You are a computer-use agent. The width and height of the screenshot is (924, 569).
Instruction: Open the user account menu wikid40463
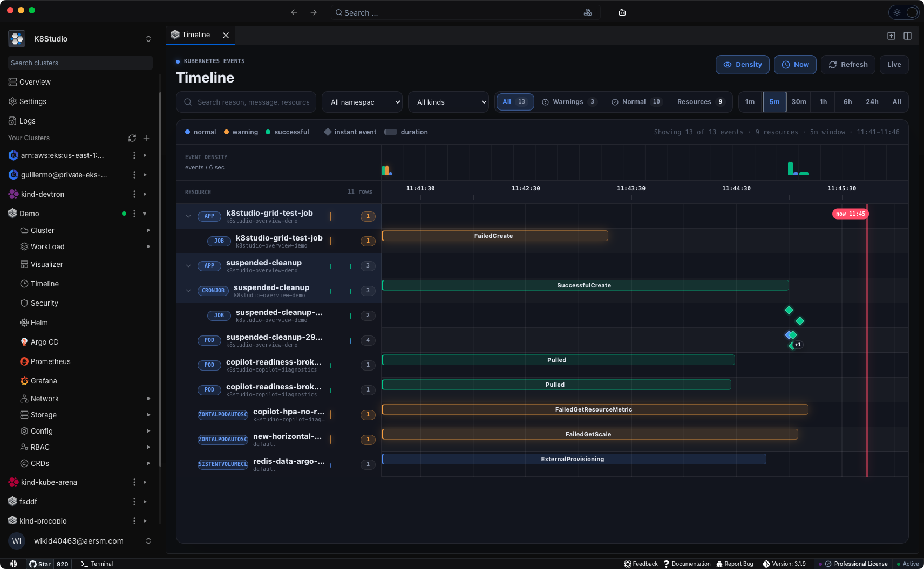coord(80,541)
